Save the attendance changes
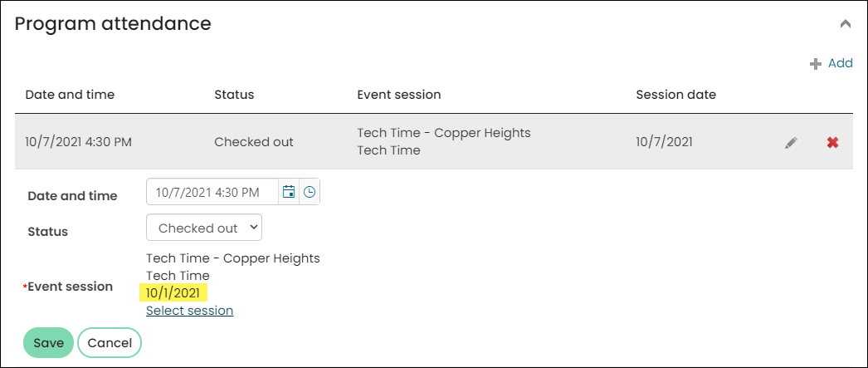Screen dimensions: 868x368 49,343
